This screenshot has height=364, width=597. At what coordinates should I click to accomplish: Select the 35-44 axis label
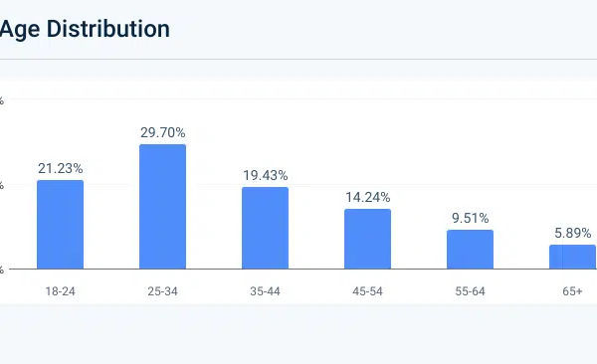point(265,291)
